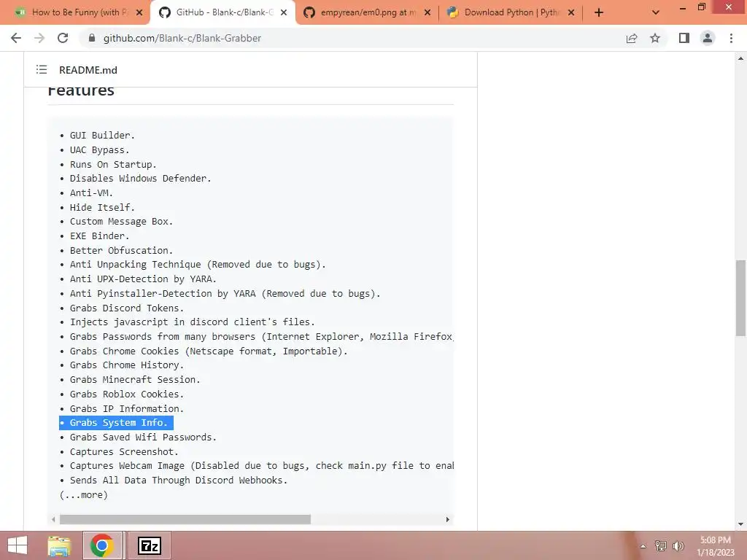Viewport: 747px width, 560px height.
Task: Close the Blank-Grabber GitHub tab
Action: coord(284,12)
